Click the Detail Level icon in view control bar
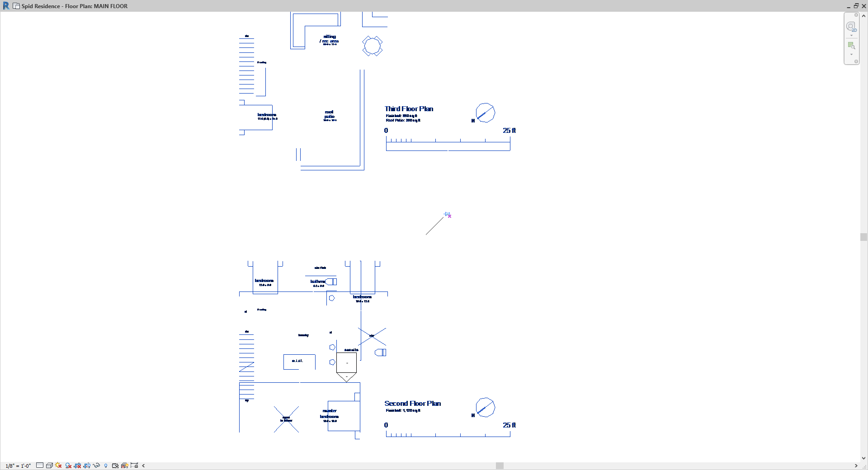The image size is (868, 470). (x=40, y=466)
